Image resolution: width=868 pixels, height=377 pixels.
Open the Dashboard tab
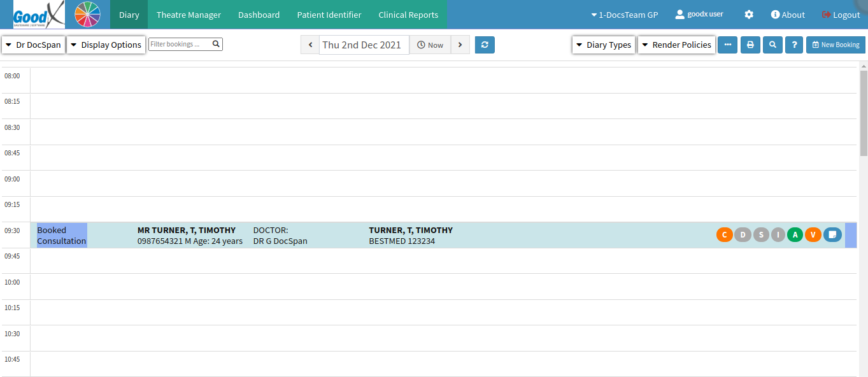[259, 15]
